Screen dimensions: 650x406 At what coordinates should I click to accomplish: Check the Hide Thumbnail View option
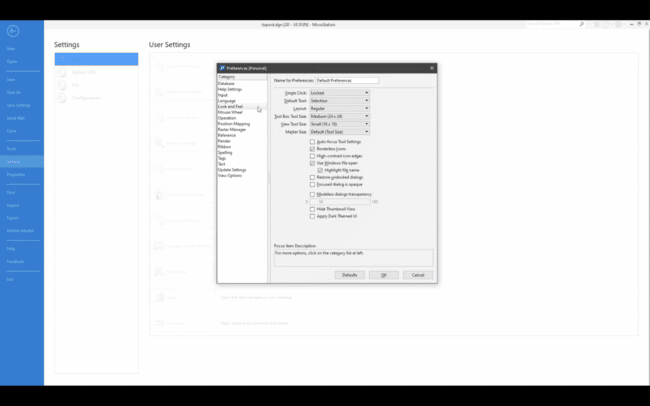tap(313, 209)
